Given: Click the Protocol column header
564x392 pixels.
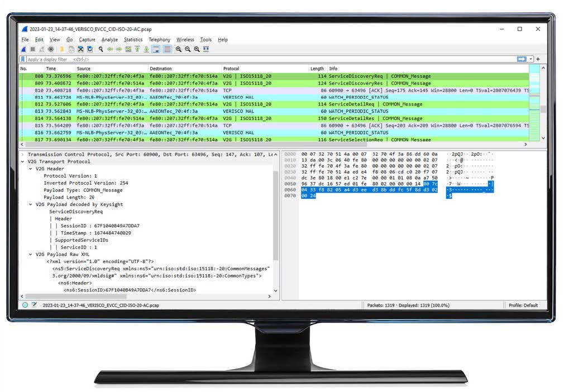Looking at the screenshot, I should click(x=231, y=69).
